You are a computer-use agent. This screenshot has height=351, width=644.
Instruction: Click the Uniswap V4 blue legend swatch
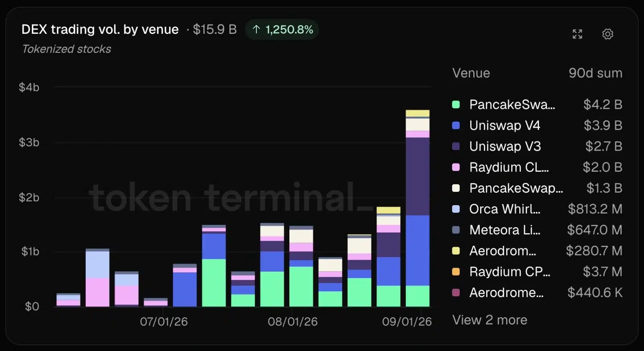click(x=456, y=126)
